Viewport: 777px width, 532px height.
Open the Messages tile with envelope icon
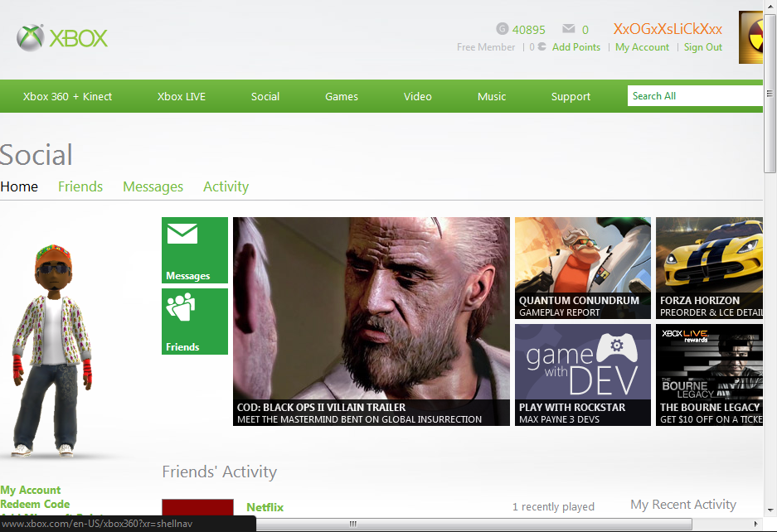point(195,250)
